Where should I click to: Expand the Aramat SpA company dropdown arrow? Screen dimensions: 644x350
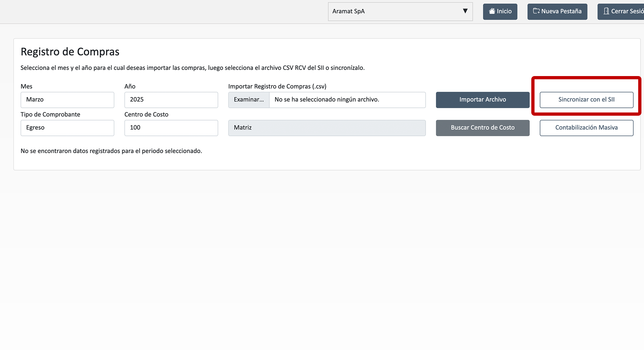coord(465,11)
